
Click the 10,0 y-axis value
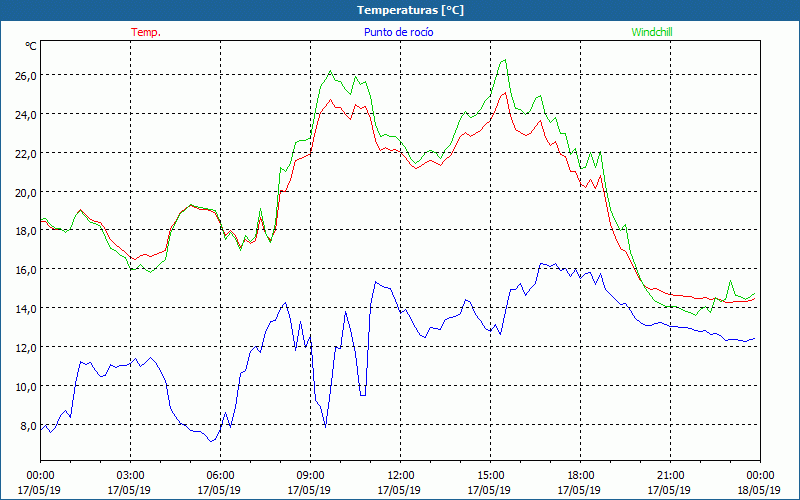[26, 386]
